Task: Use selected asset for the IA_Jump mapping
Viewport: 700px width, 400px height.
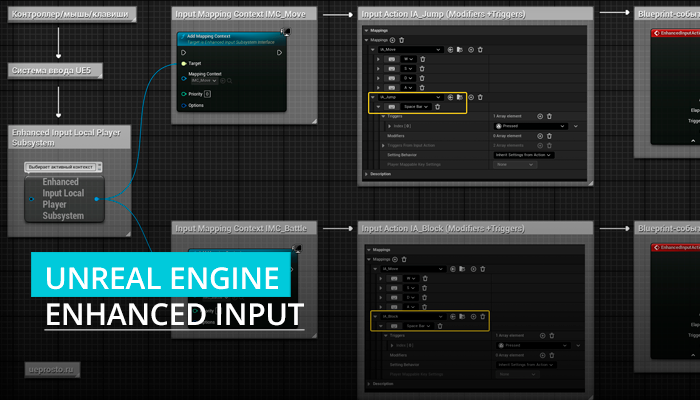Action: coord(450,97)
